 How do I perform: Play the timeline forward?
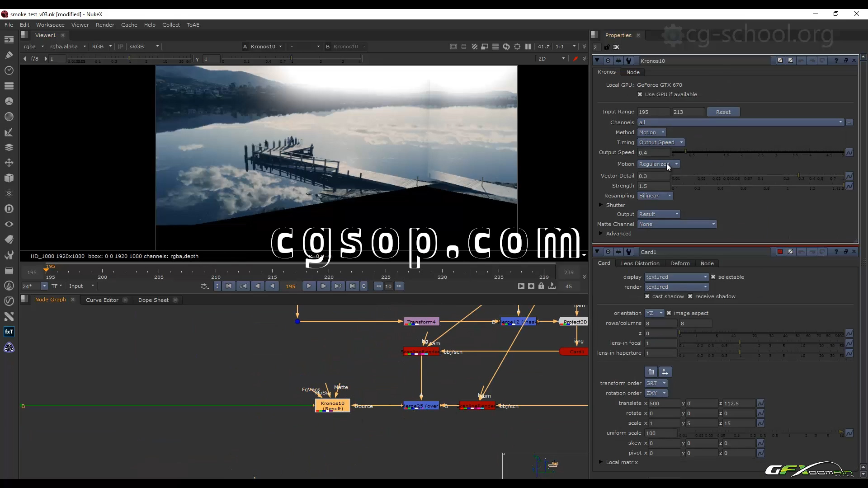pyautogui.click(x=309, y=286)
